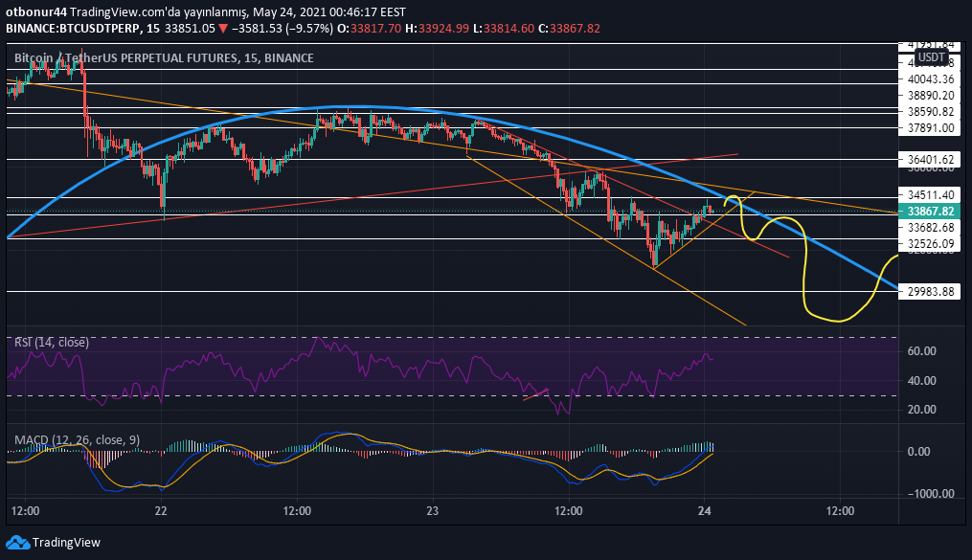Click the 38890.20 price level label

[x=931, y=96]
